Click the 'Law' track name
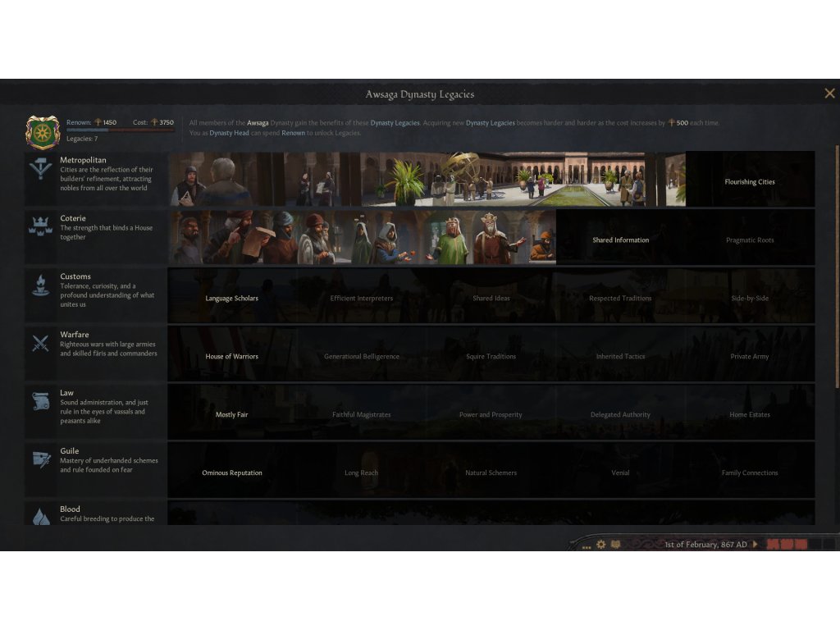Screen dimensions: 840x630 click(x=67, y=393)
